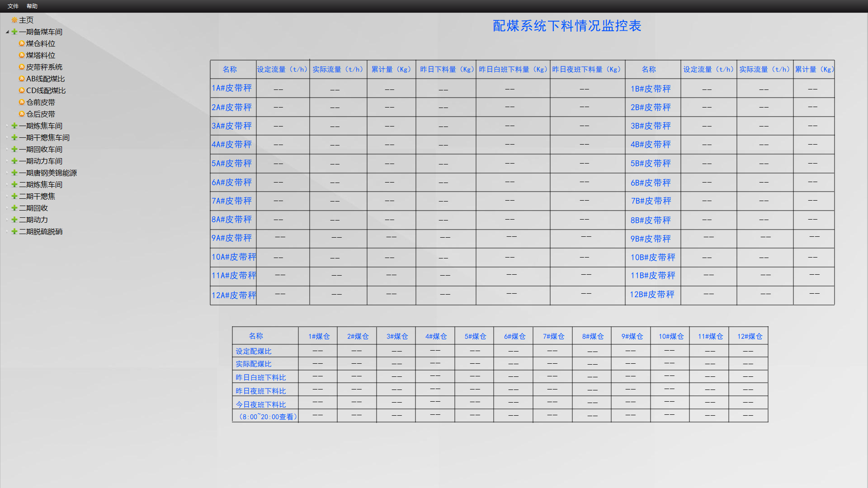The image size is (868, 488).
Task: Click the orange 主页 home icon
Action: [x=14, y=20]
